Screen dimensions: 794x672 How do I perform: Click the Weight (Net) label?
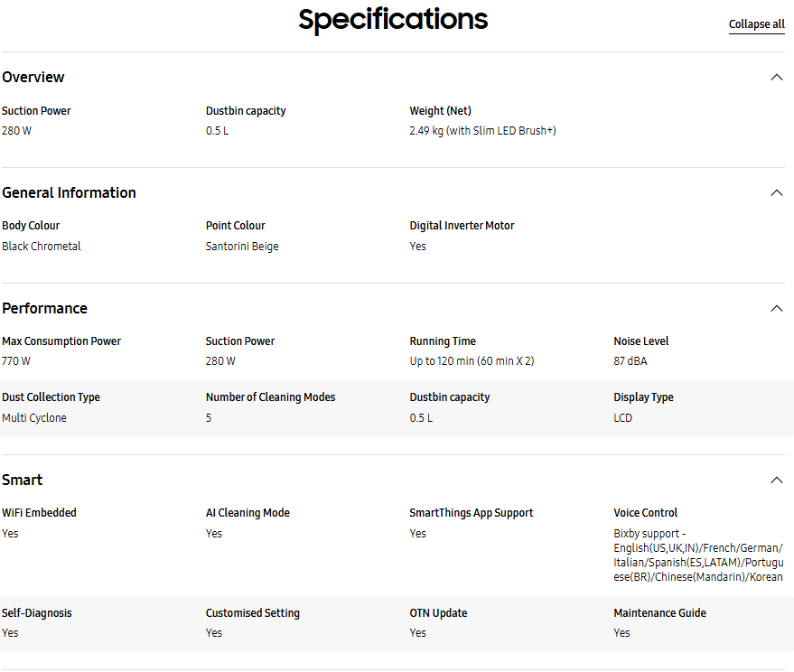click(x=440, y=111)
